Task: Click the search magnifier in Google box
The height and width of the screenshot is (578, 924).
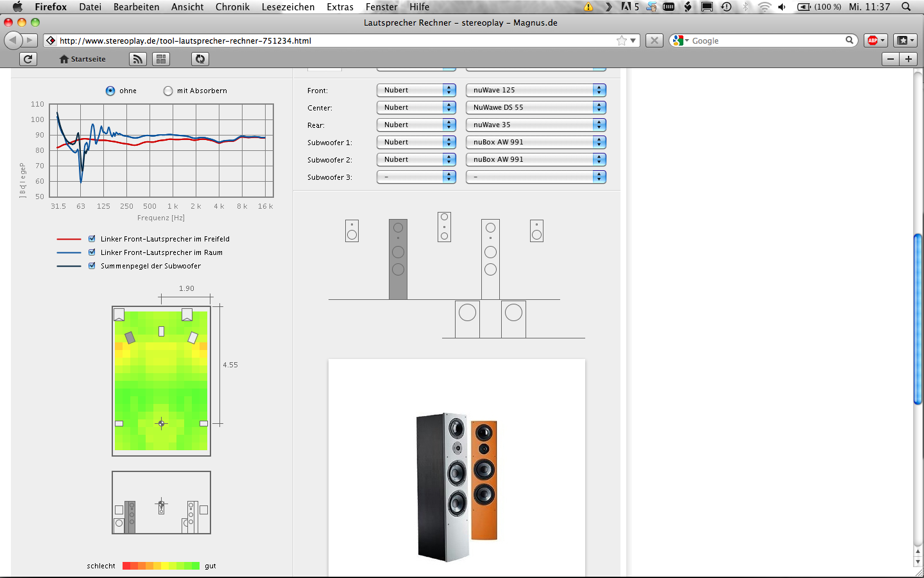Action: 850,40
